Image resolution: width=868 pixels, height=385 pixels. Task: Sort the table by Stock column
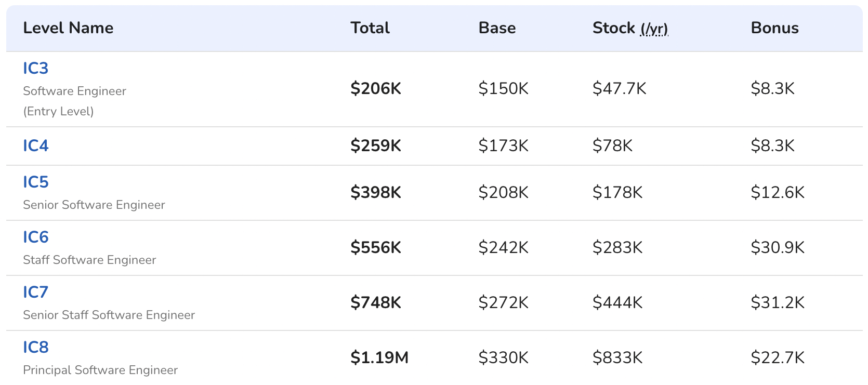[613, 28]
